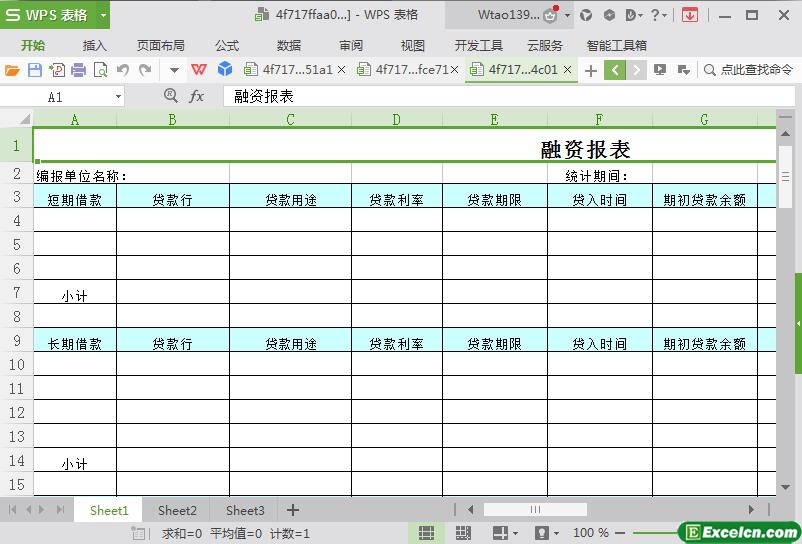Add a new document tab with plus
802x544 pixels.
pos(591,71)
